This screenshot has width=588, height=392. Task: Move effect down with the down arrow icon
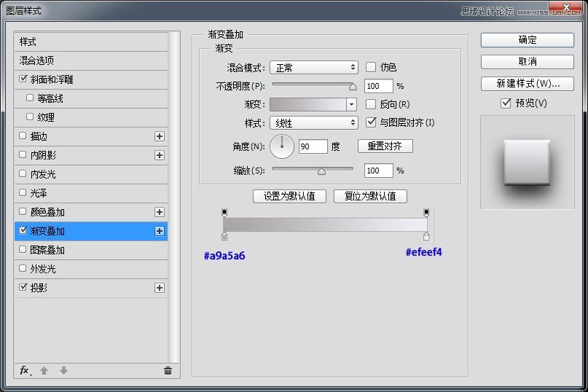click(x=63, y=371)
